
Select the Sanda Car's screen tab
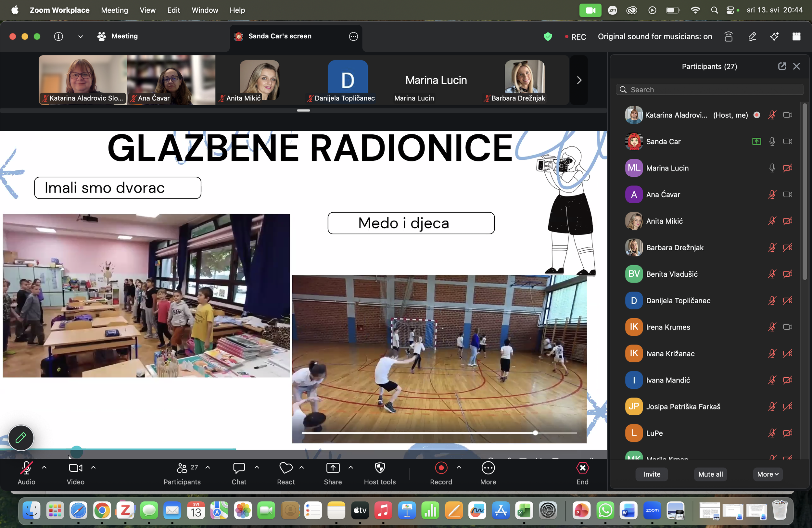pos(296,36)
